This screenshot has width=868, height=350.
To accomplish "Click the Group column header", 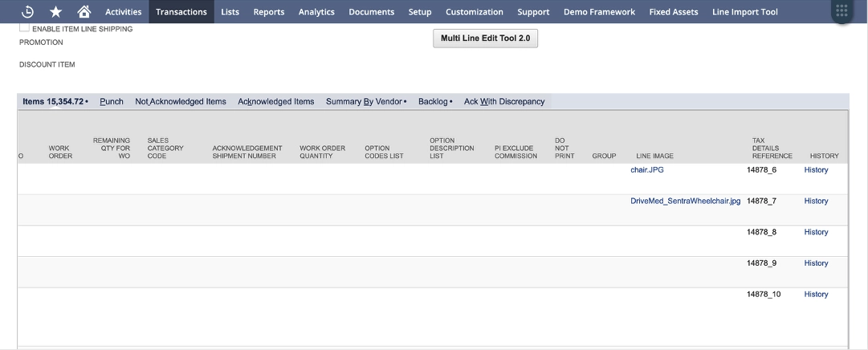I will point(604,157).
